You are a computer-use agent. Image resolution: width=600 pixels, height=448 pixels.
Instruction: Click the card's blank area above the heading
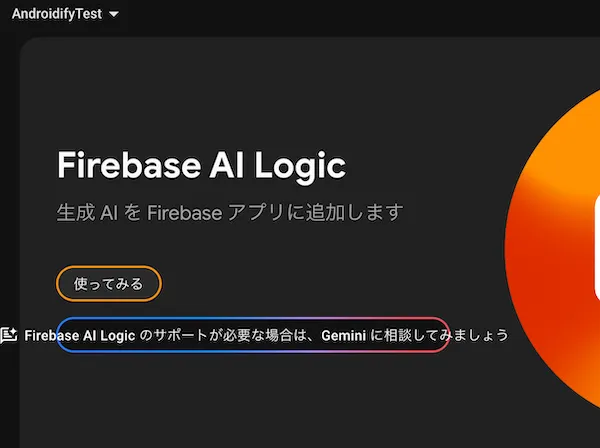[x=250, y=90]
